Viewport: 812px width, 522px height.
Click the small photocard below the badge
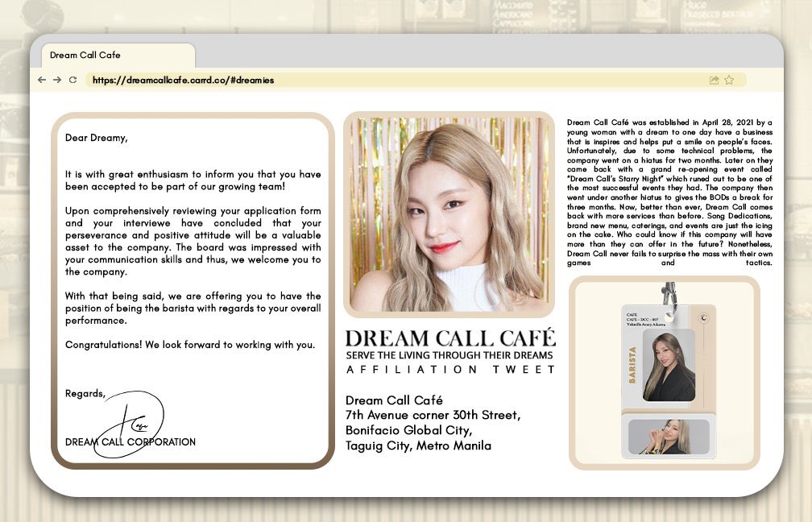click(x=669, y=437)
